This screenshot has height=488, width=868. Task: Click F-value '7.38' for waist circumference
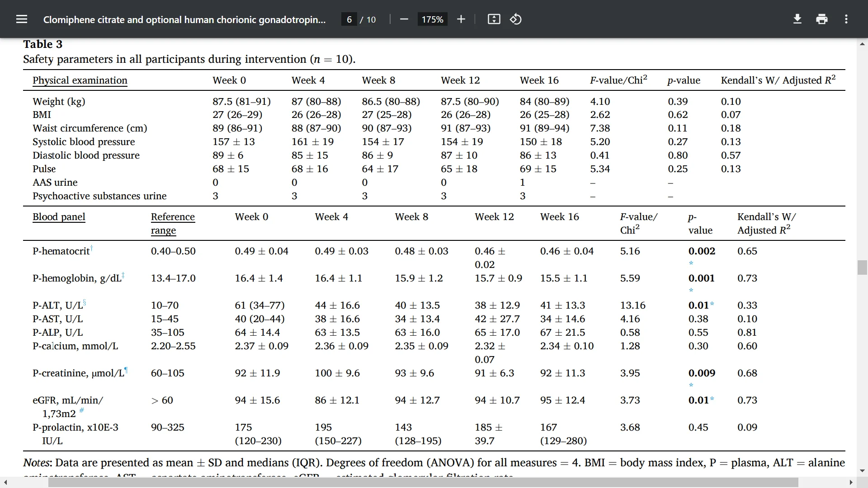pos(600,128)
